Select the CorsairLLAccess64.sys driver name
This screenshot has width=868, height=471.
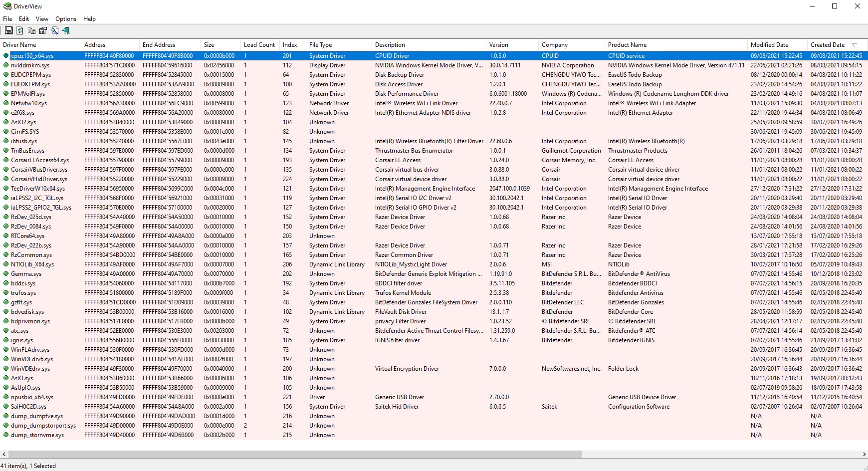[x=40, y=160]
